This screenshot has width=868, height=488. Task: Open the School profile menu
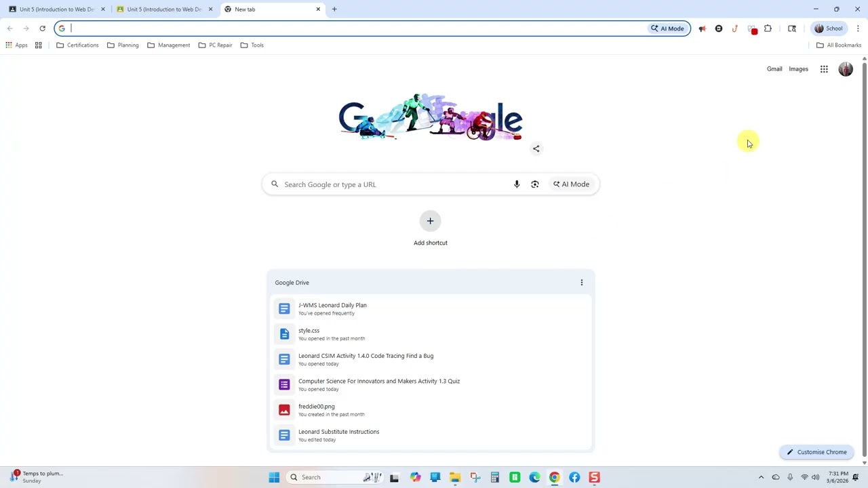tap(829, 28)
